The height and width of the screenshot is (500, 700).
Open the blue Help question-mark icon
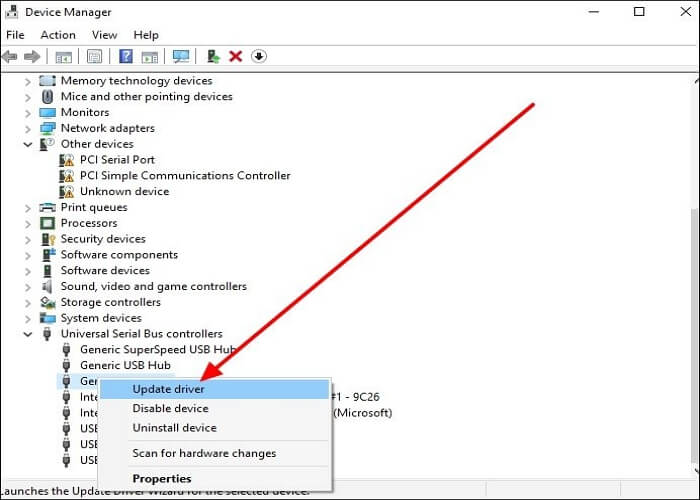click(126, 56)
